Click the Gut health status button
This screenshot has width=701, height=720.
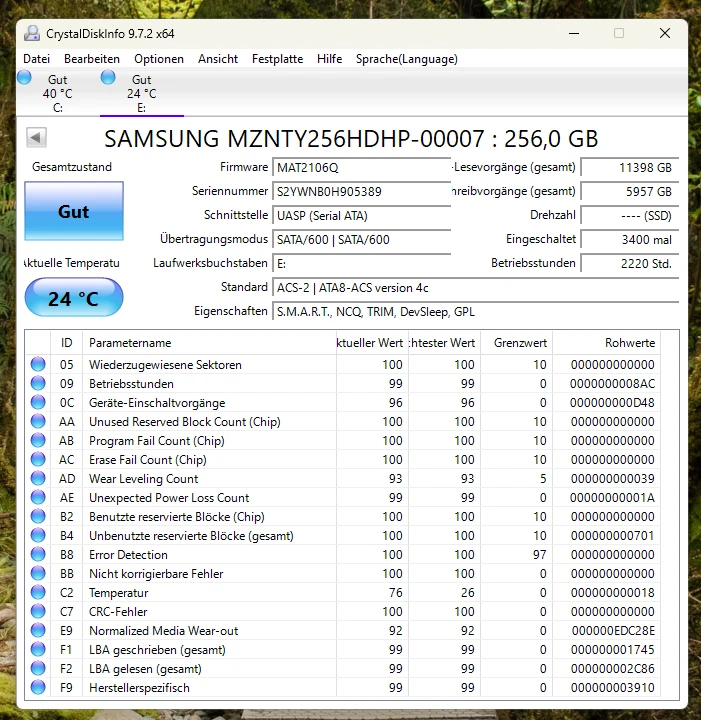point(74,211)
